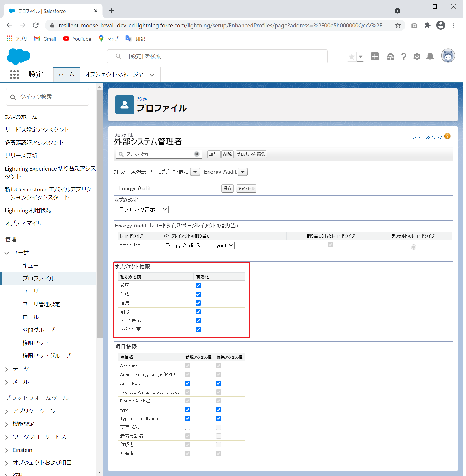Focus the [設定] を検索 global search box
Image resolution: width=466 pixels, height=476 pixels.
click(217, 56)
